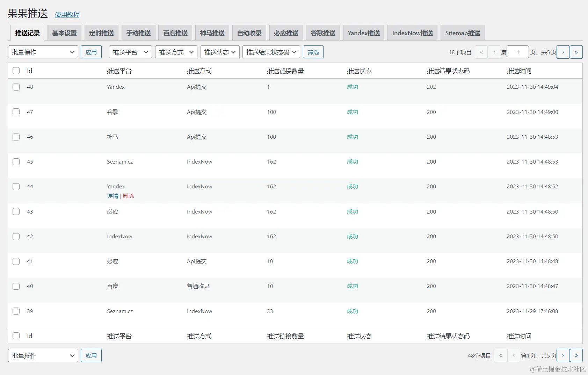
Task: Click 神马 platform cell in row 46
Action: click(112, 137)
